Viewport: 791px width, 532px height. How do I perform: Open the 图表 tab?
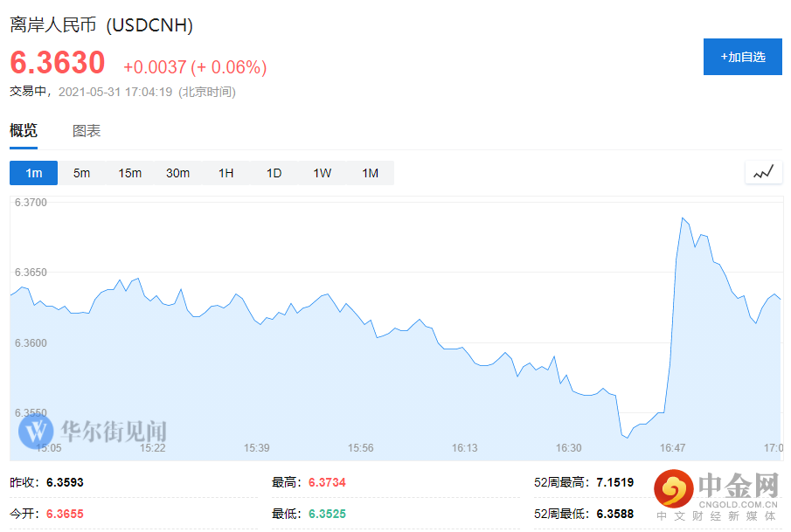(87, 131)
